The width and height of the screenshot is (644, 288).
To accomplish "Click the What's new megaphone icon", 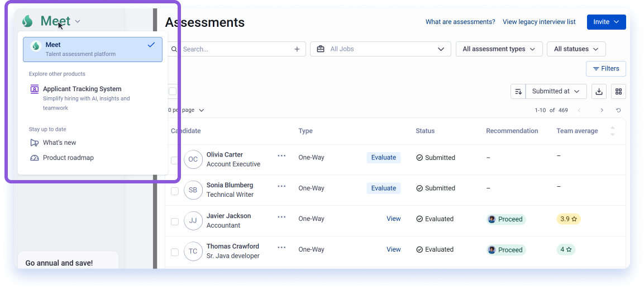I will 35,143.
